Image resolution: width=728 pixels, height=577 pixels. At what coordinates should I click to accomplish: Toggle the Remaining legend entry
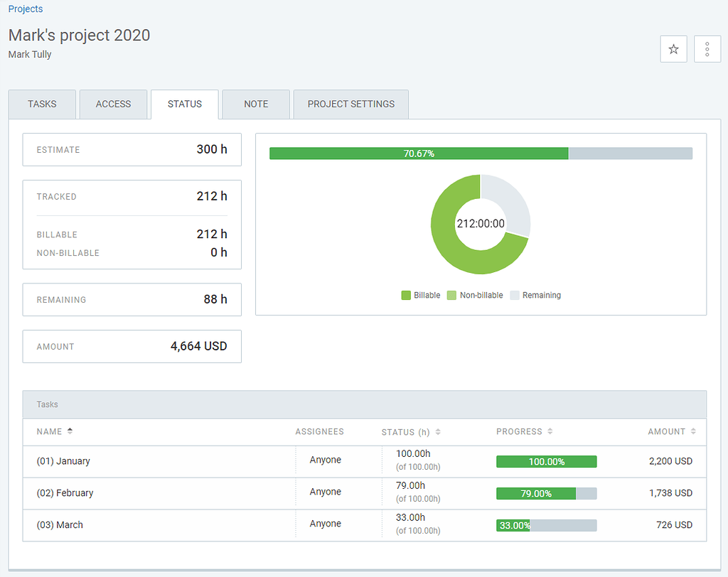pos(535,295)
